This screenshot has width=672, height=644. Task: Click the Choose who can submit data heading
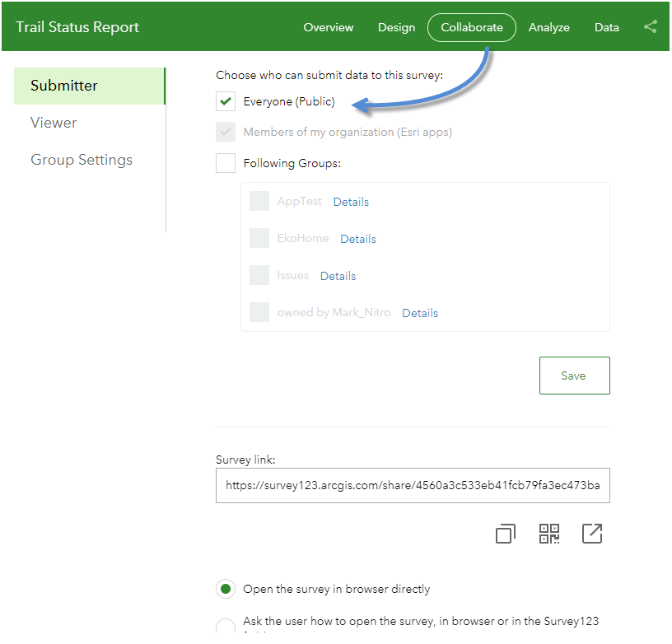[x=329, y=76]
